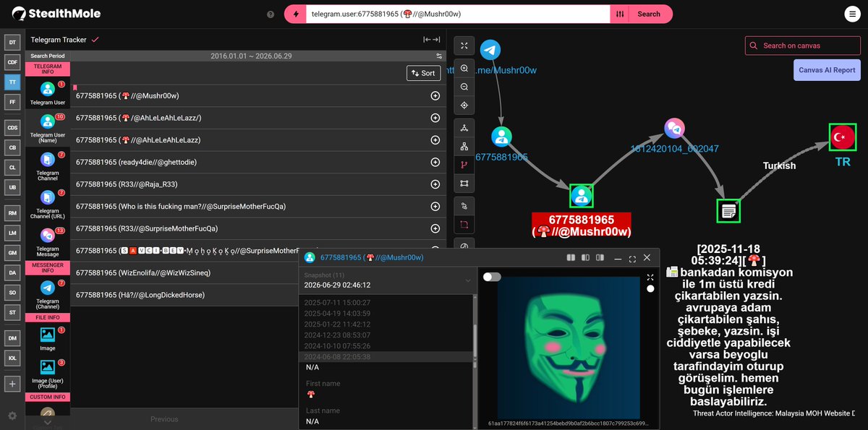Expand the profile image to fullscreen

(x=650, y=278)
